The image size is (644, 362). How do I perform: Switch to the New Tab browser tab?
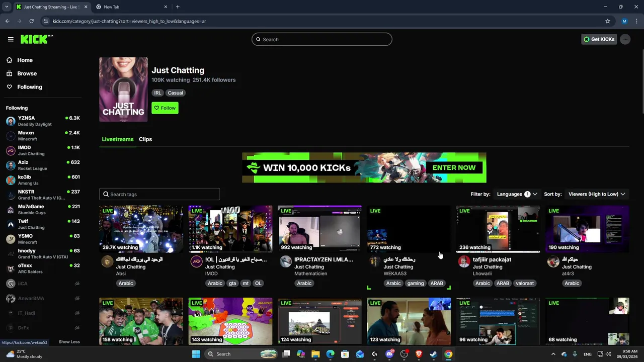(x=131, y=7)
